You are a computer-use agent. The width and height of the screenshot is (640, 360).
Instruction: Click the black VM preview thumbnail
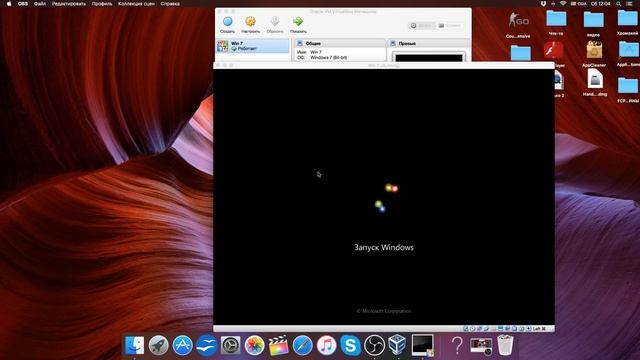pos(429,58)
